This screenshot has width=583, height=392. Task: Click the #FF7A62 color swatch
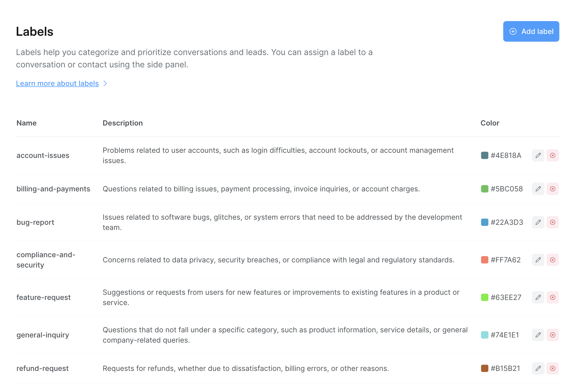484,260
